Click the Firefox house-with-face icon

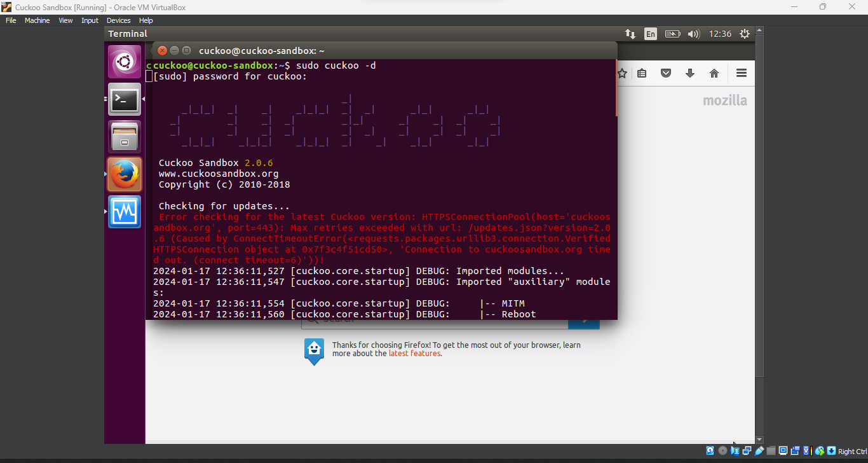[x=314, y=351]
